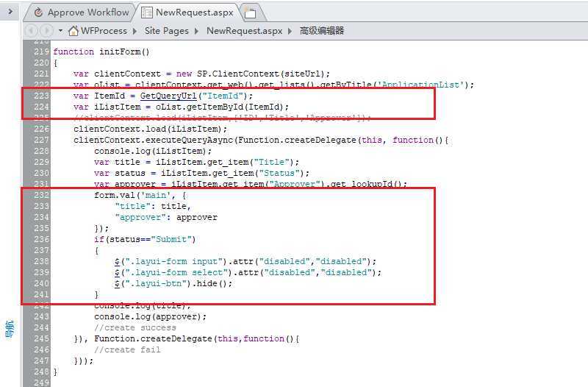Click the NewRequest.aspx page icon in tab

coord(146,13)
